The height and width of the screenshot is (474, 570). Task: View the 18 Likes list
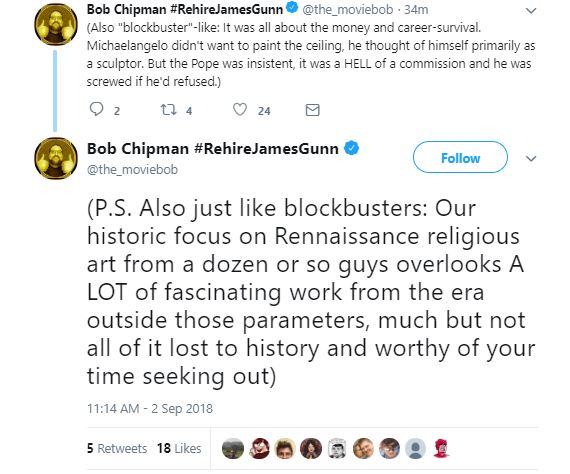tap(179, 448)
